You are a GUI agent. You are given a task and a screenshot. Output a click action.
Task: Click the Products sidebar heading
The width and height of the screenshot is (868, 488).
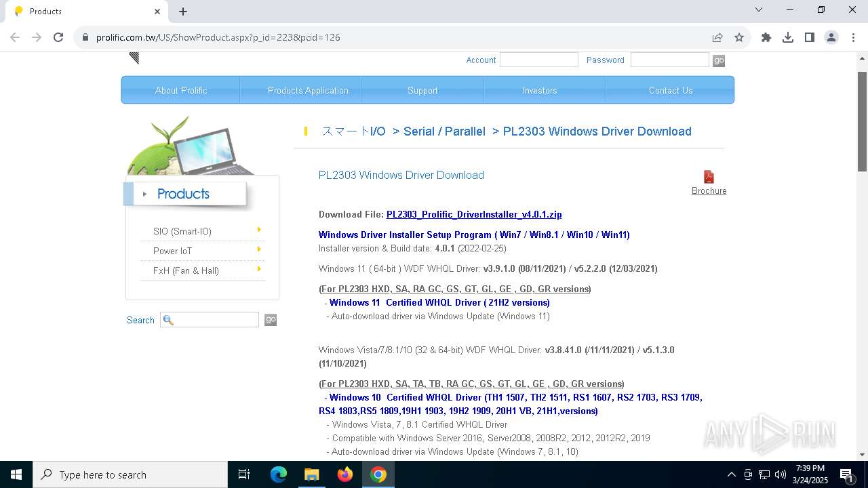click(x=183, y=194)
